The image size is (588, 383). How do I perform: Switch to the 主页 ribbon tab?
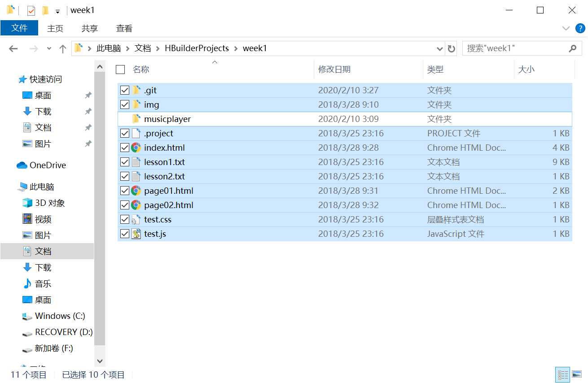(55, 28)
